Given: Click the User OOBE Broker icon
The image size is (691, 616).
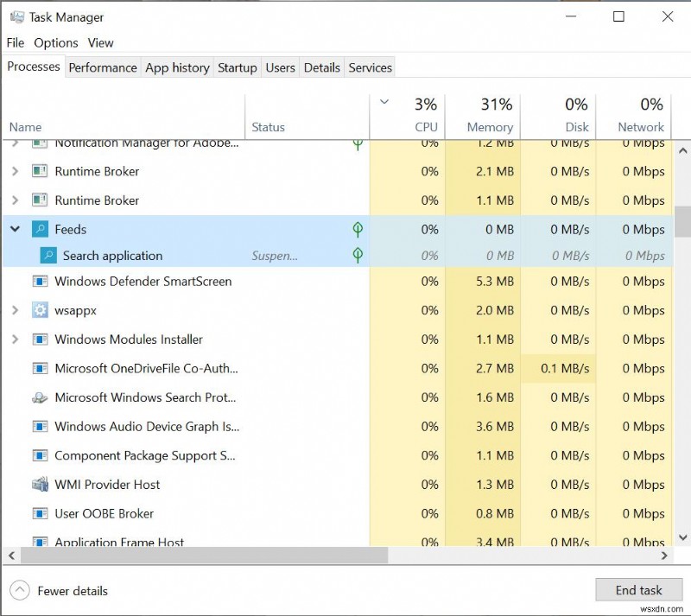Looking at the screenshot, I should point(40,514).
